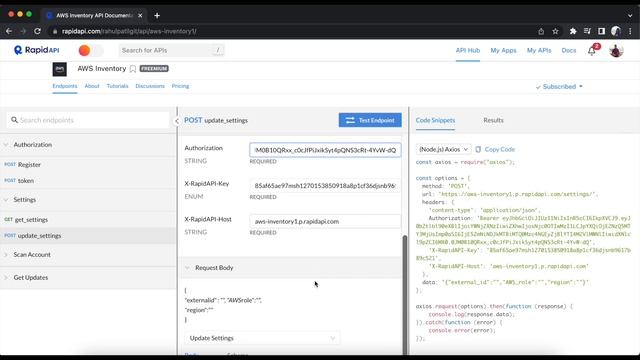640x360 pixels.
Task: Click the search endpoints magnifier icon
Action: point(14,120)
